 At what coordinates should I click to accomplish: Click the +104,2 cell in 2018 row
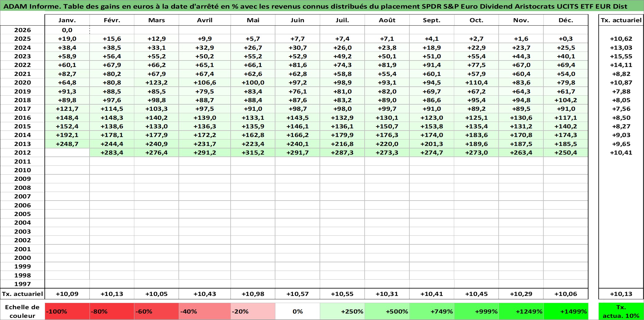[x=566, y=100]
